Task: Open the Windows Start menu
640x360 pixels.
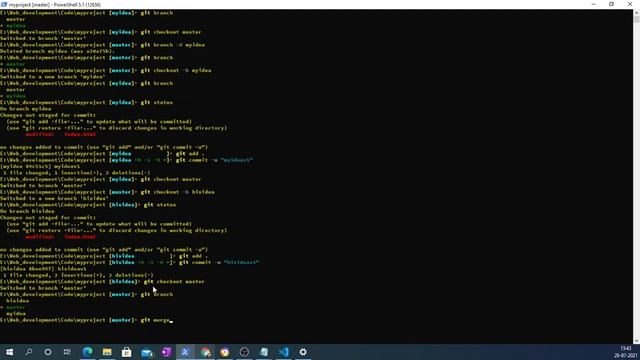Action: click(9, 352)
